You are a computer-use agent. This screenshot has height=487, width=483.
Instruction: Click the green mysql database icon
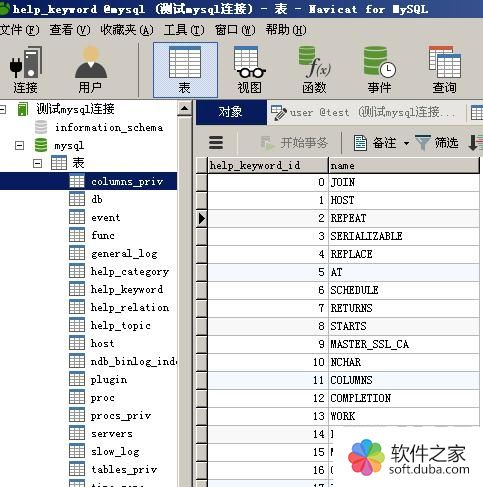point(41,145)
